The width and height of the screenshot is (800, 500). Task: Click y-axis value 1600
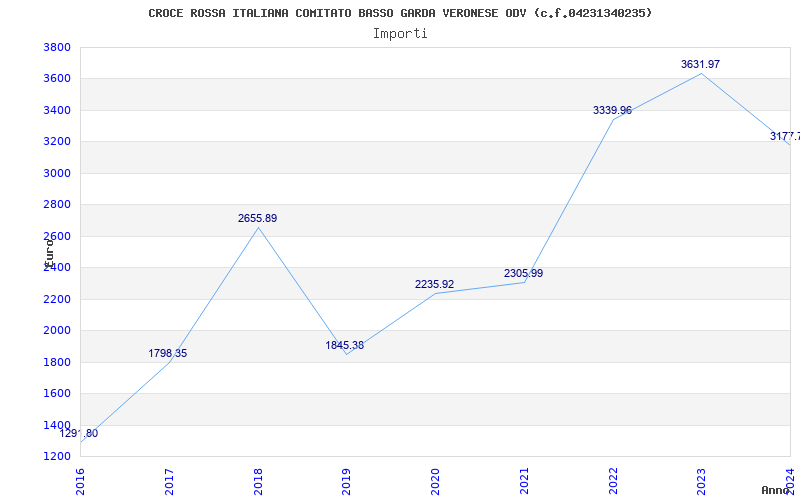pyautogui.click(x=57, y=393)
